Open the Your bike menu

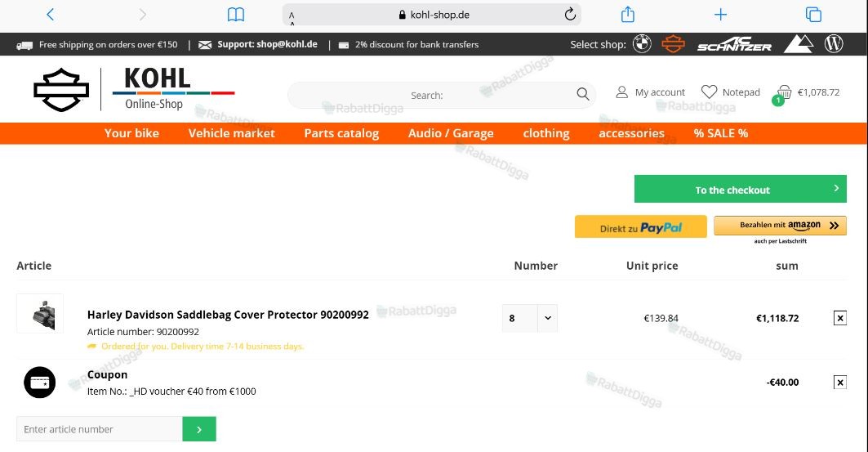(x=131, y=133)
